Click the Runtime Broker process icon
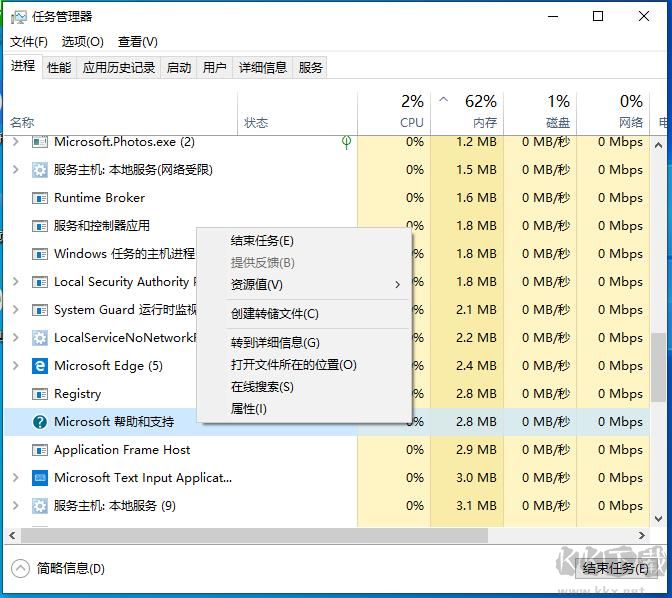 [x=40, y=198]
